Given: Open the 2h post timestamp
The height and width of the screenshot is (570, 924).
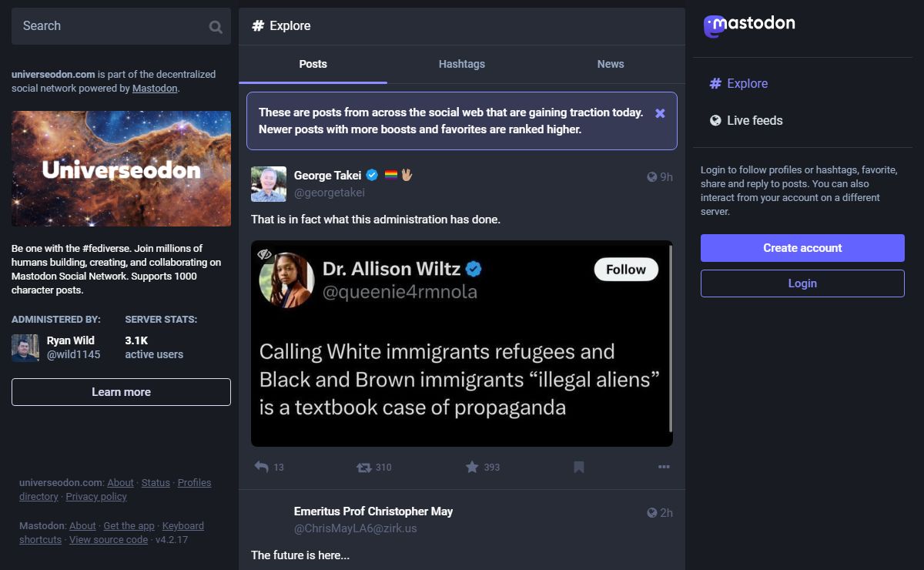Looking at the screenshot, I should click(666, 513).
